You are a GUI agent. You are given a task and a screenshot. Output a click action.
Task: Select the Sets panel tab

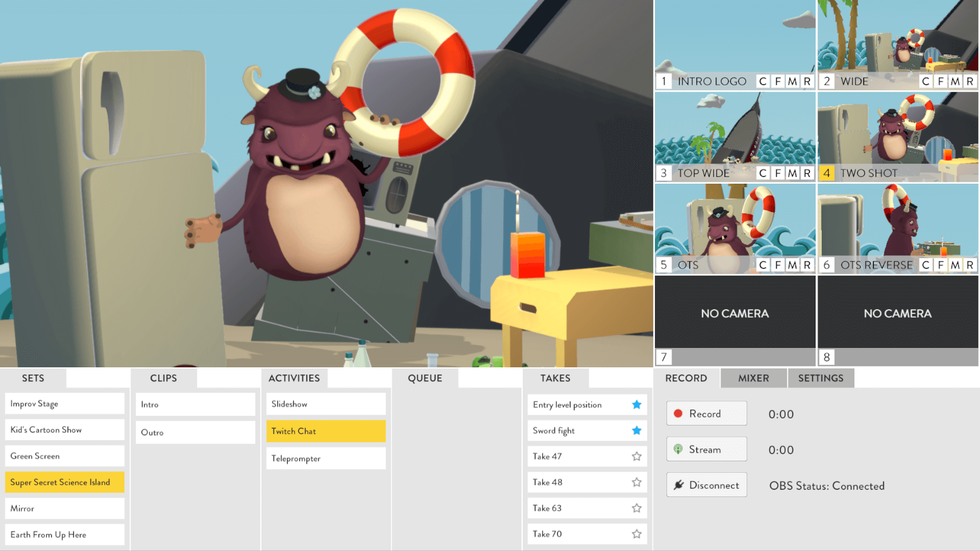click(x=33, y=378)
